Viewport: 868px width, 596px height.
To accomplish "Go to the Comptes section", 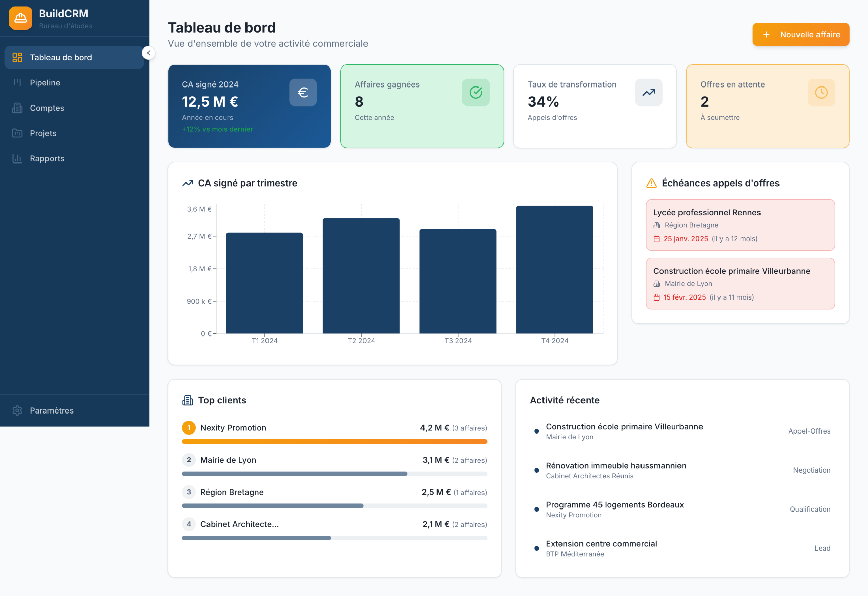I will click(x=47, y=108).
